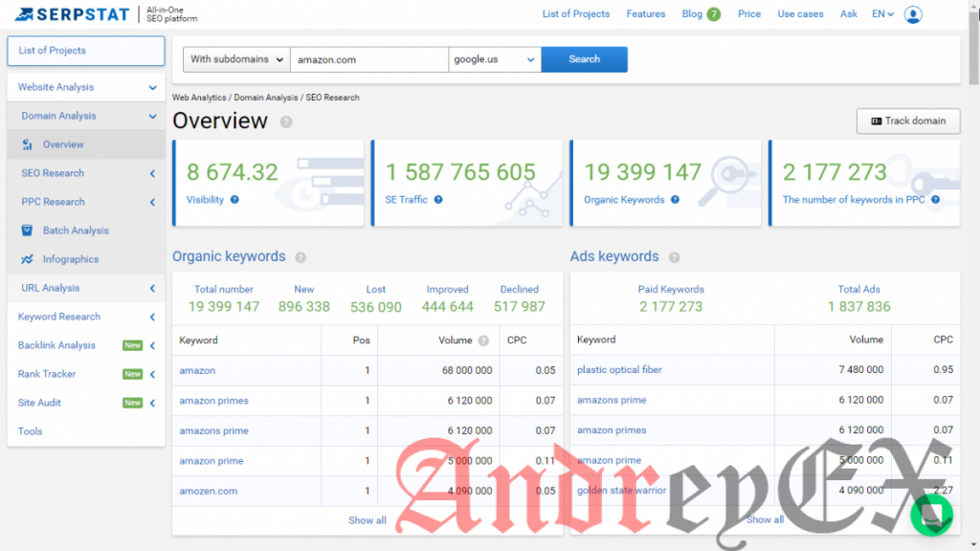Click the Visibility info icon
Screen dimensions: 980x551
coord(234,200)
